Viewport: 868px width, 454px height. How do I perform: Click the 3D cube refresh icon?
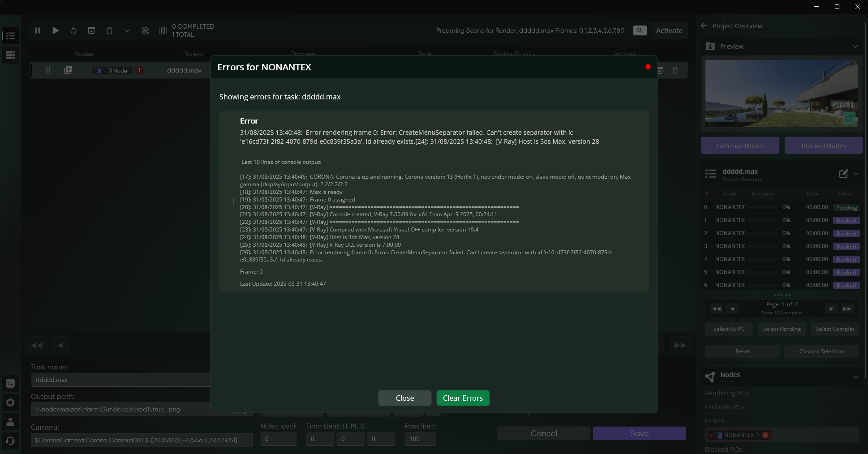tap(145, 30)
